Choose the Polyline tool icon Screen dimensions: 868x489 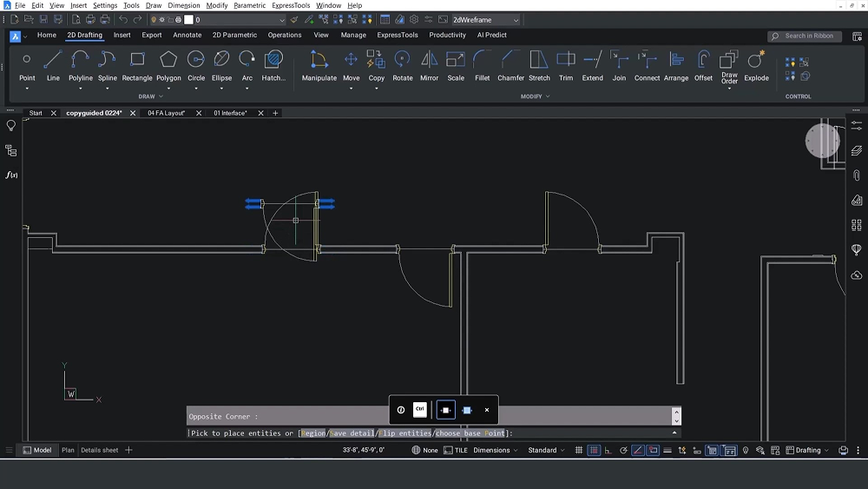(80, 59)
